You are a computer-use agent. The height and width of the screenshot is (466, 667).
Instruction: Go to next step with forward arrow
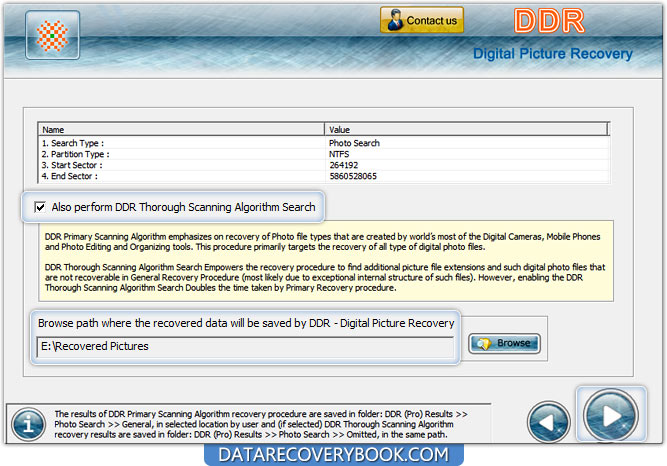[611, 415]
